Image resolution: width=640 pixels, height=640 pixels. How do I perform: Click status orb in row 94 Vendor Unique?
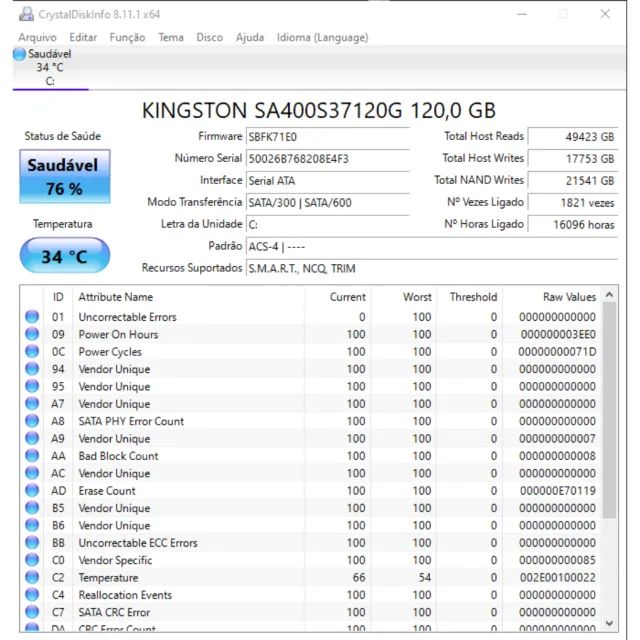32,369
